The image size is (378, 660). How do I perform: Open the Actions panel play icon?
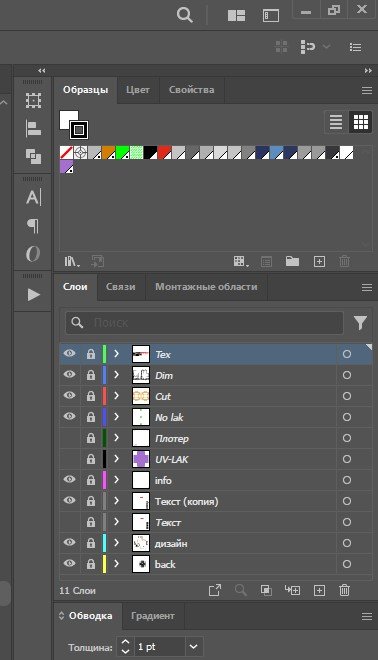click(x=33, y=294)
